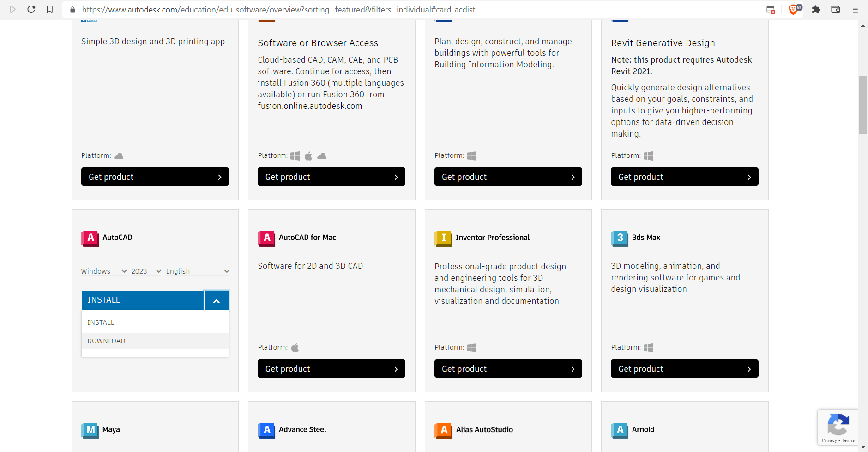
Task: Click the AutoCAD for Mac logo icon
Action: pos(266,238)
